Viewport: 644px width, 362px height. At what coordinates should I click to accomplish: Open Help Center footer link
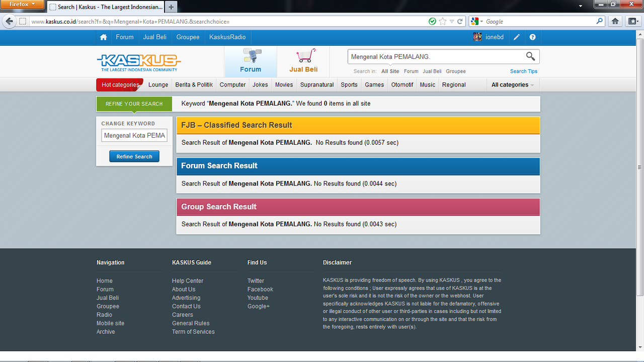tap(188, 281)
